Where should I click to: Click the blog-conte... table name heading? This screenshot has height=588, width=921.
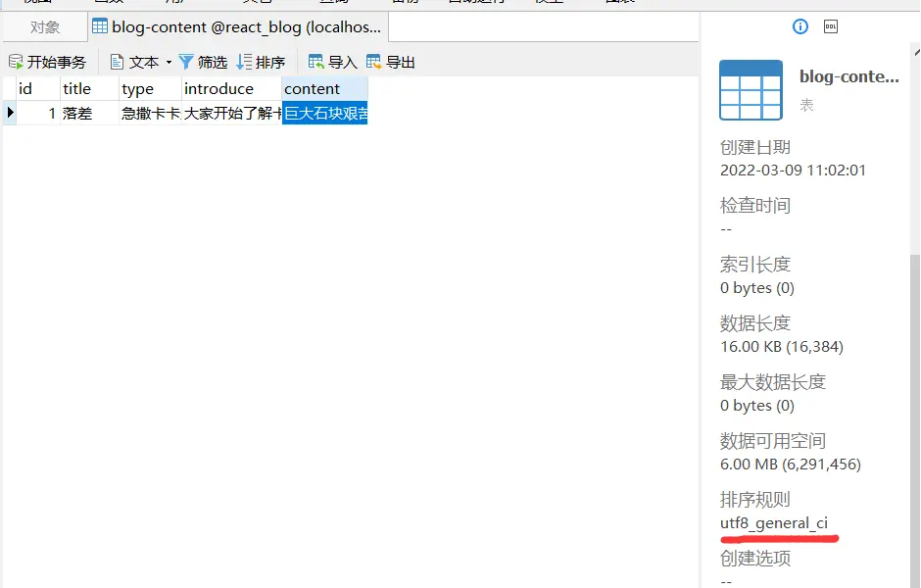pyautogui.click(x=848, y=76)
